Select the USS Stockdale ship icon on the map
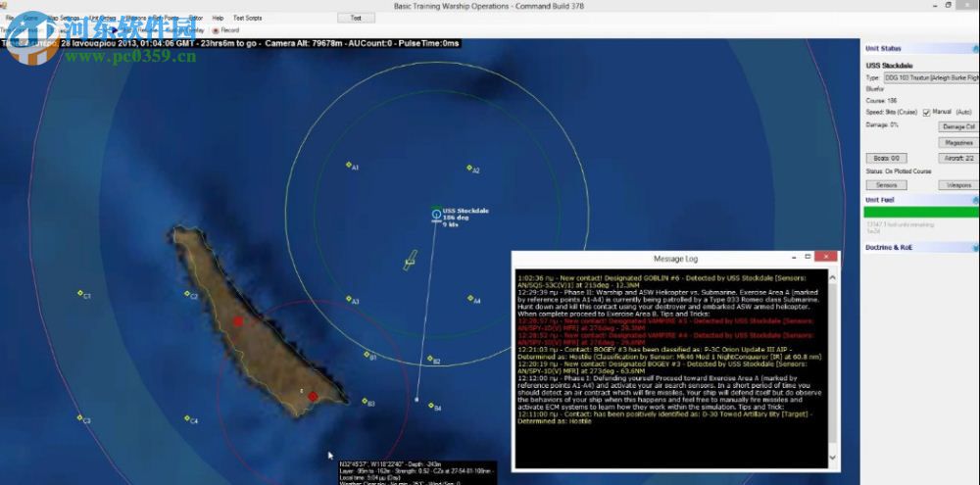The width and height of the screenshot is (980, 485). point(436,214)
